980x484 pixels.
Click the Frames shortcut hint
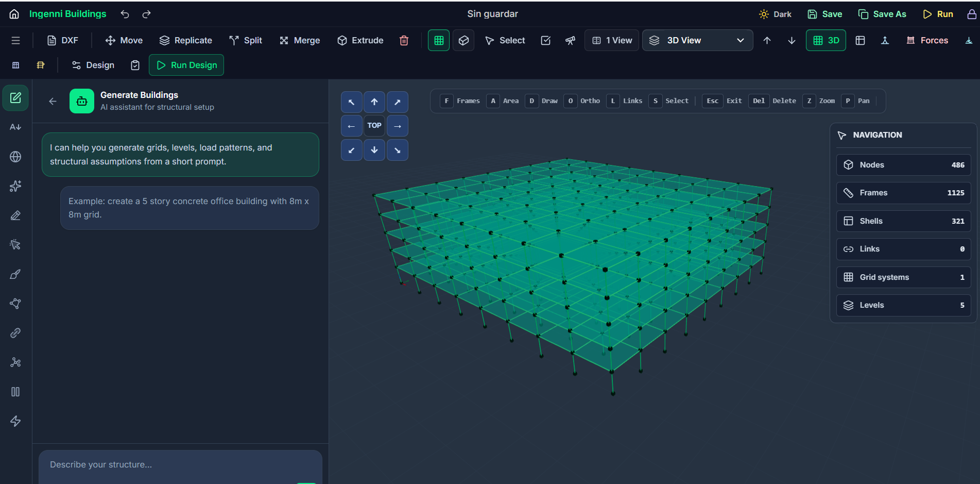pyautogui.click(x=460, y=101)
